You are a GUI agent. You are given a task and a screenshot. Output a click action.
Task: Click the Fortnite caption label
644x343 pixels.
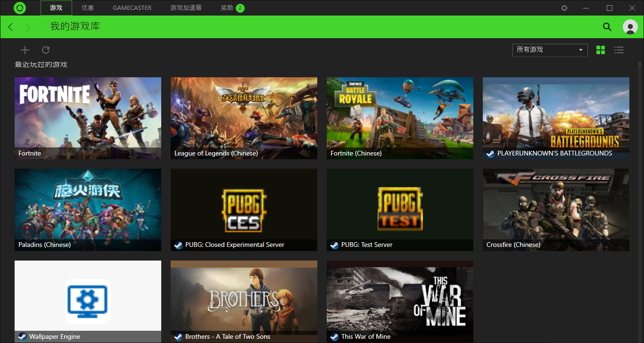click(30, 154)
